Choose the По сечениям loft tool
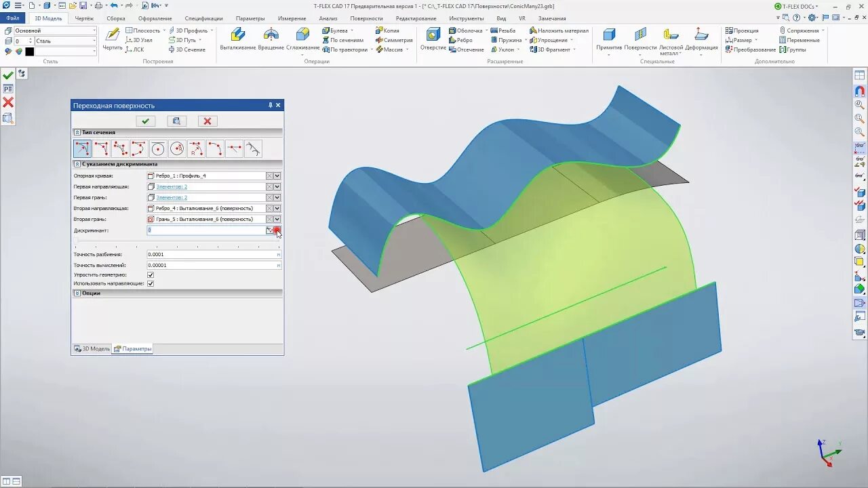 point(342,40)
